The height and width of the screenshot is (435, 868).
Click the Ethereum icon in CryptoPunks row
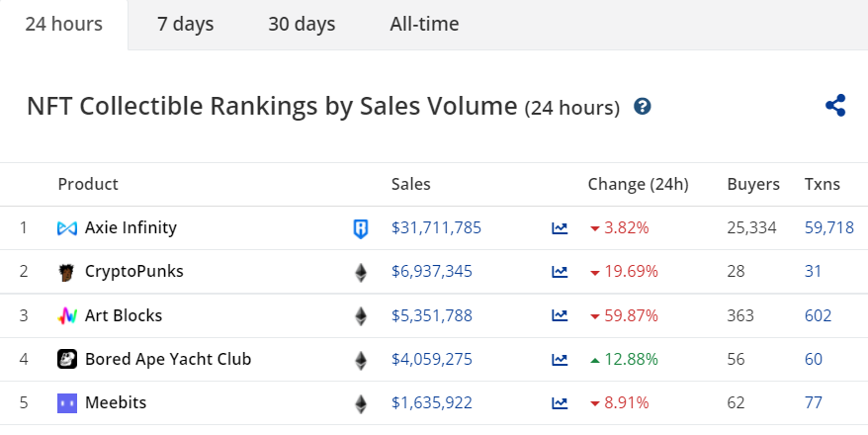[361, 272]
